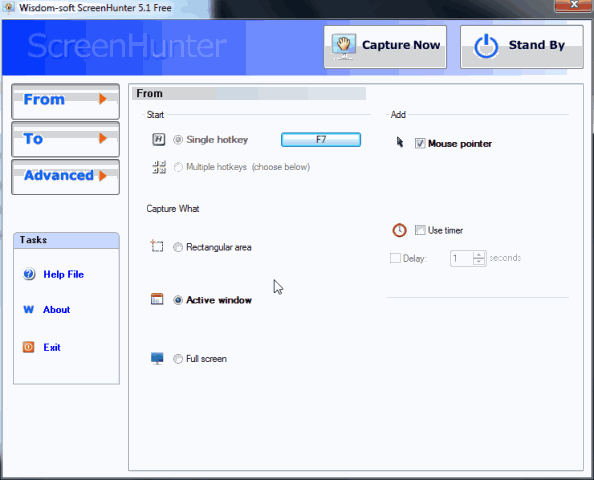The width and height of the screenshot is (594, 480).
Task: Click the ScreenHunter title bar app icon
Action: pyautogui.click(x=8, y=7)
